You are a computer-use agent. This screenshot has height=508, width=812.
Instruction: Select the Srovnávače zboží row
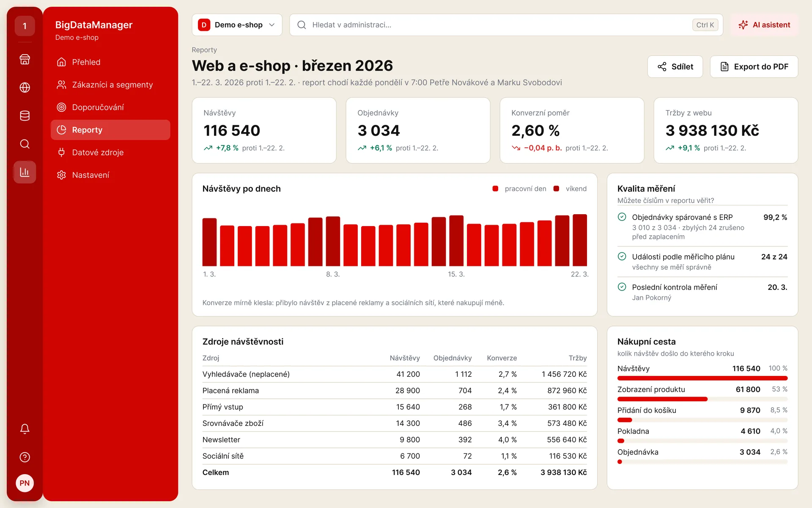click(394, 423)
